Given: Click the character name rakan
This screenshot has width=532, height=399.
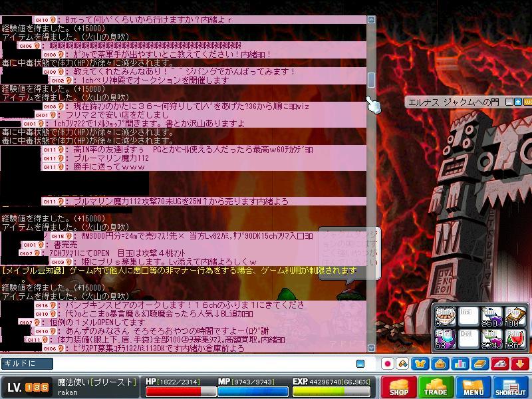Looking at the screenshot, I should click(x=68, y=392).
